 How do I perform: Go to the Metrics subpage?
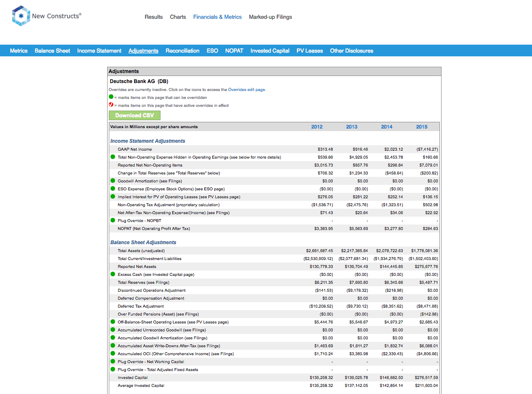click(19, 51)
